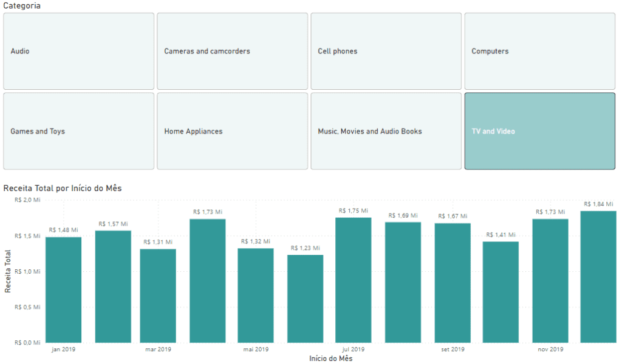Click the 'R$ 0,0 Mi' y-axis tick
This screenshot has width=622, height=364.
27,343
